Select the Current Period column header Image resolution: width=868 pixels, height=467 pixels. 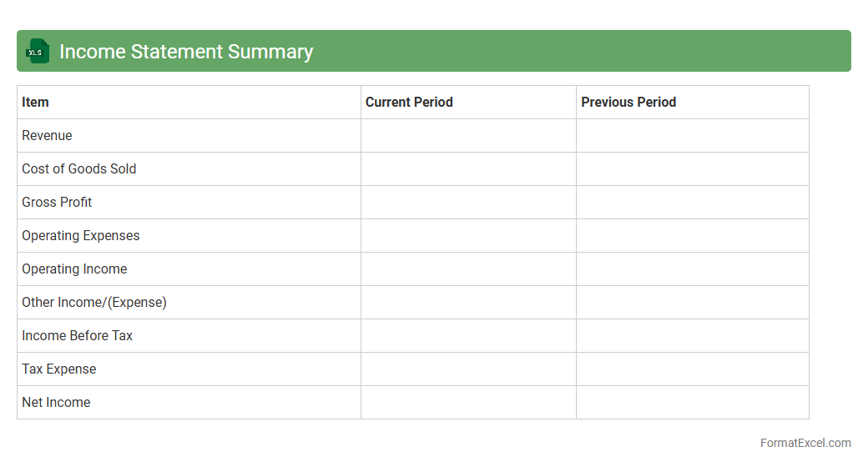(x=409, y=102)
